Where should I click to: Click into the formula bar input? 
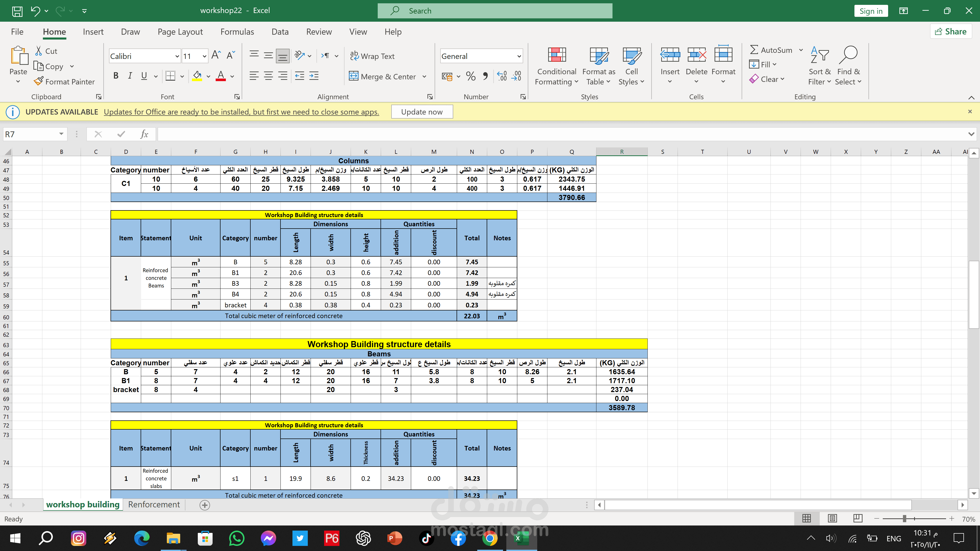(561, 134)
